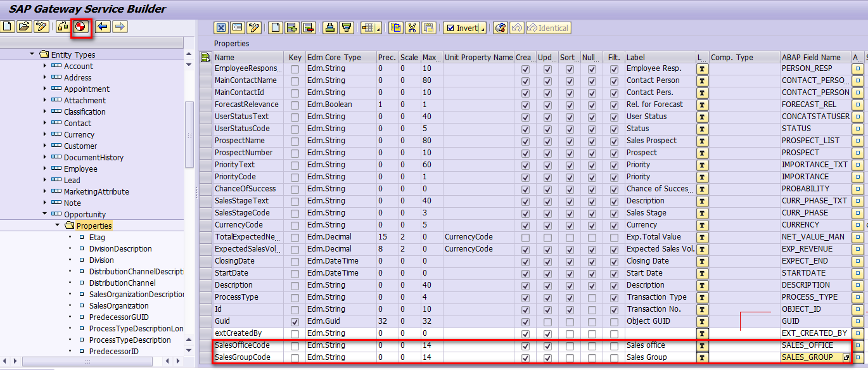
Task: Click the Sort Ascending icon
Action: tap(330, 28)
